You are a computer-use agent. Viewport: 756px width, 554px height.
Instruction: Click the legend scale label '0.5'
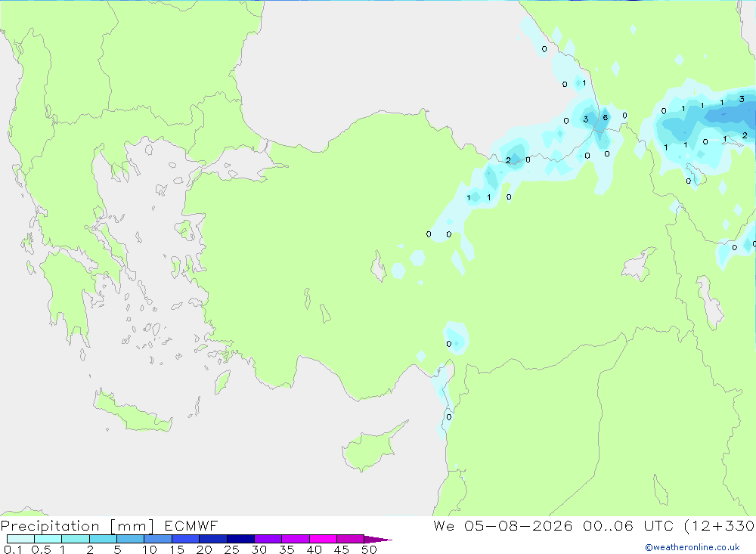41,549
